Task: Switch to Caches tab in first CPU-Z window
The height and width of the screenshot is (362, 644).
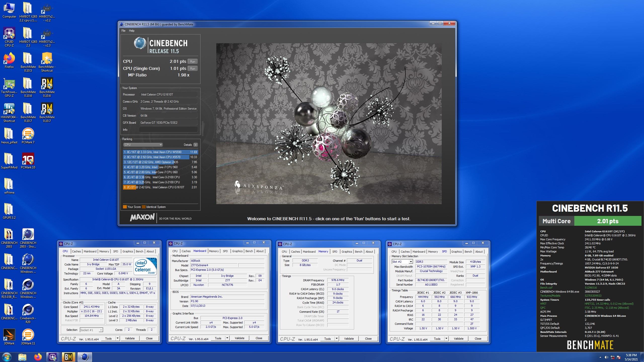Action: coord(76,251)
